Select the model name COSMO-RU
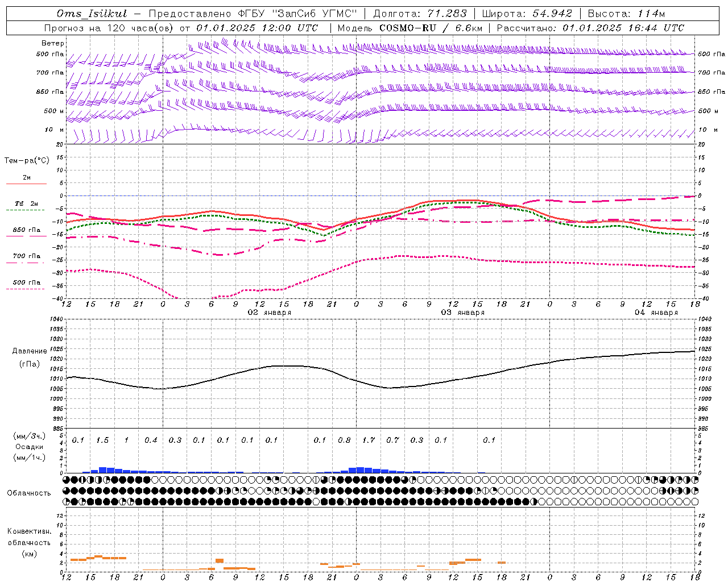The height and width of the screenshot is (582, 728). [408, 28]
